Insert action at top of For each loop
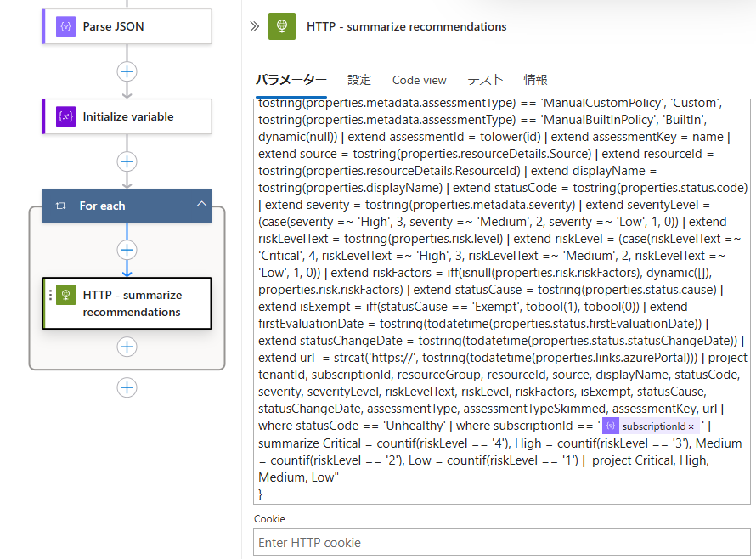 tap(127, 250)
